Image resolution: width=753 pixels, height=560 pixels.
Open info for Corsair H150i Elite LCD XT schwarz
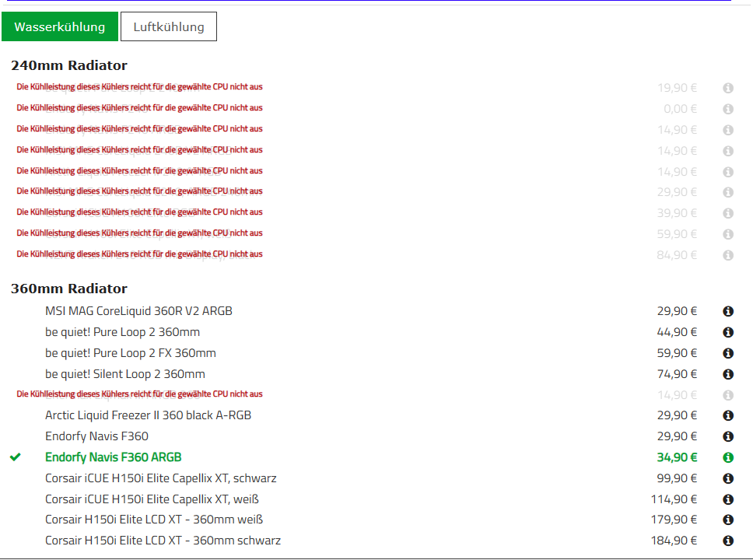click(x=728, y=541)
